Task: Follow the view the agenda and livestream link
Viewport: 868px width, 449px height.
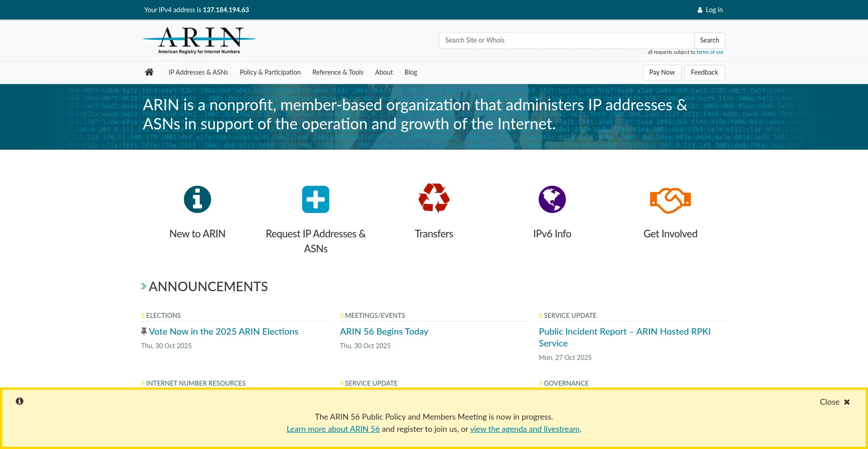Action: [x=524, y=429]
